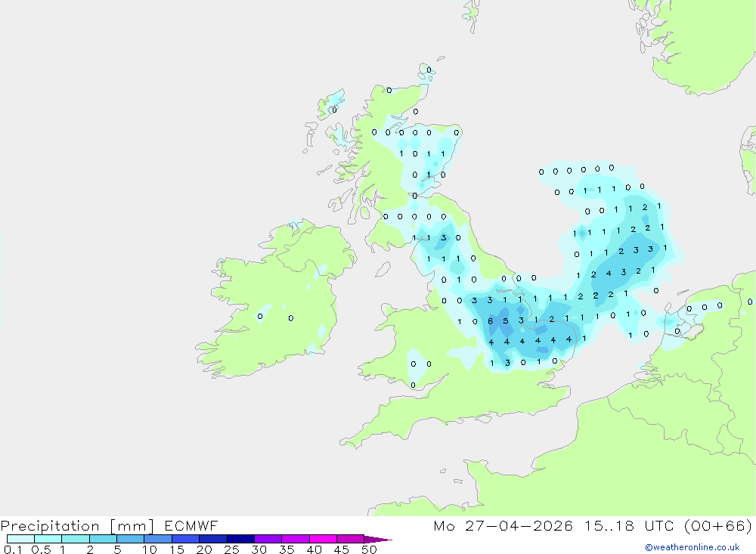The image size is (756, 554).
Task: Select the "35" legend scale label
Action: click(x=287, y=549)
